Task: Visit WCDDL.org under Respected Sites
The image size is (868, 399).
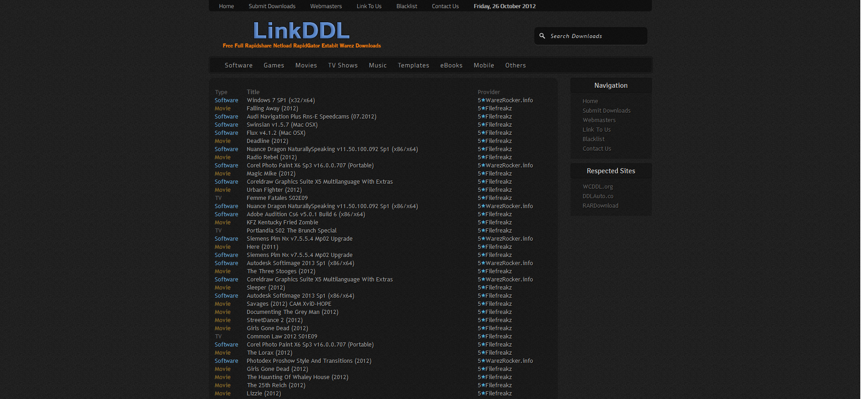Action: 598,187
